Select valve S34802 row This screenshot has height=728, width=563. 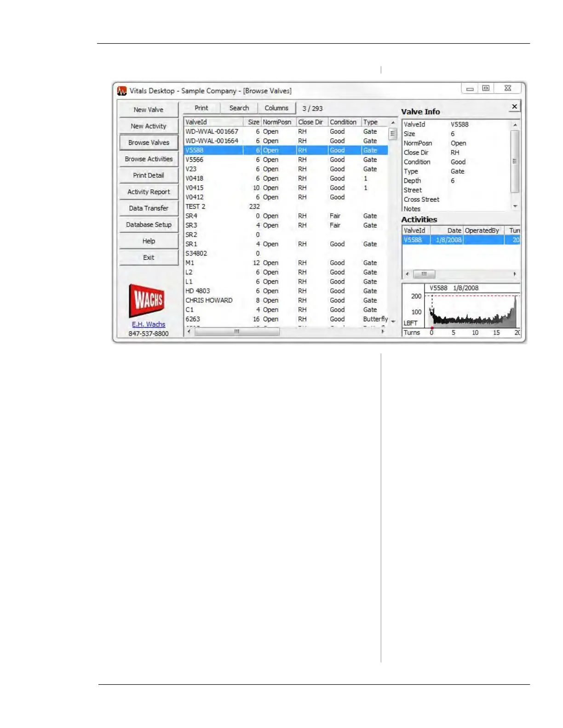click(286, 254)
